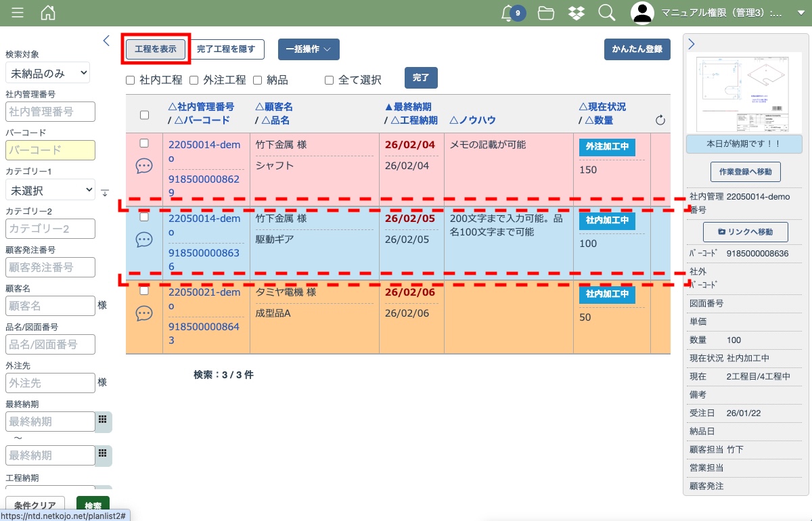Open the hamburger menu icon
The width and height of the screenshot is (812, 521).
(18, 13)
